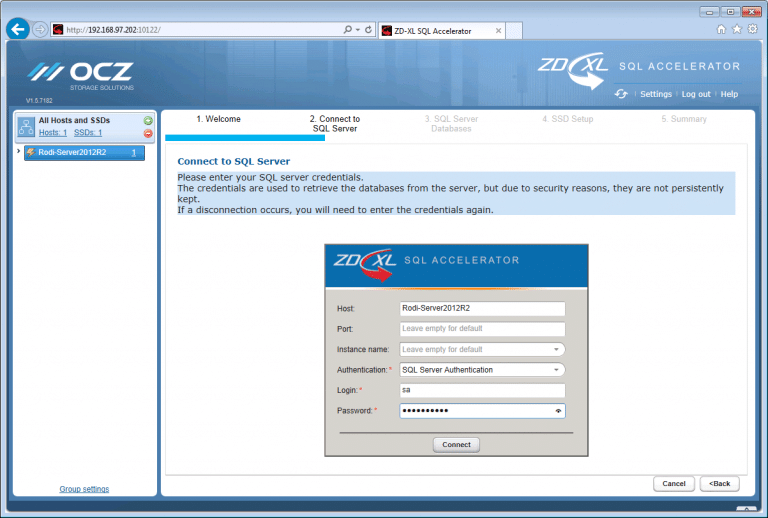Select the 5. Summary step
The image size is (768, 518).
pos(684,119)
